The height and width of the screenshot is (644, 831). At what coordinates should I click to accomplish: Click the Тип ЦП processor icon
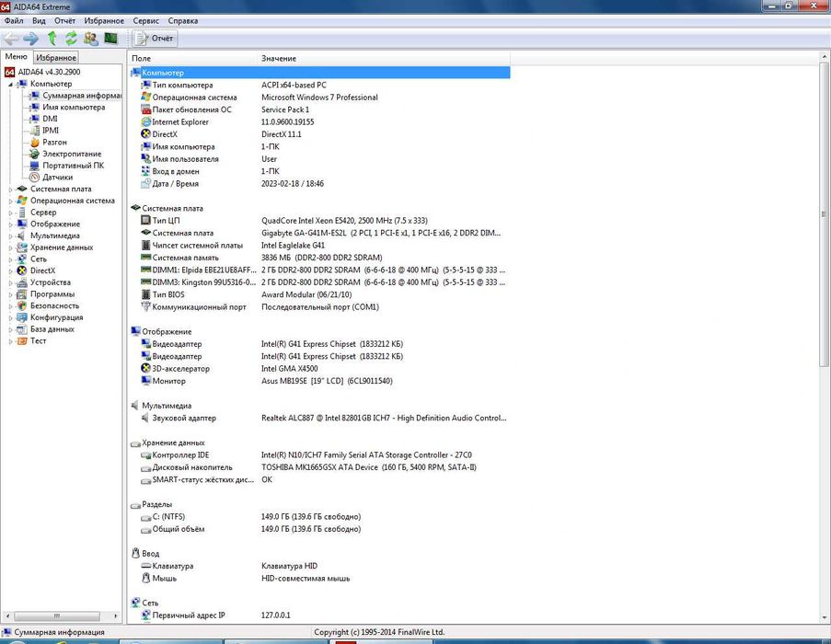[146, 220]
